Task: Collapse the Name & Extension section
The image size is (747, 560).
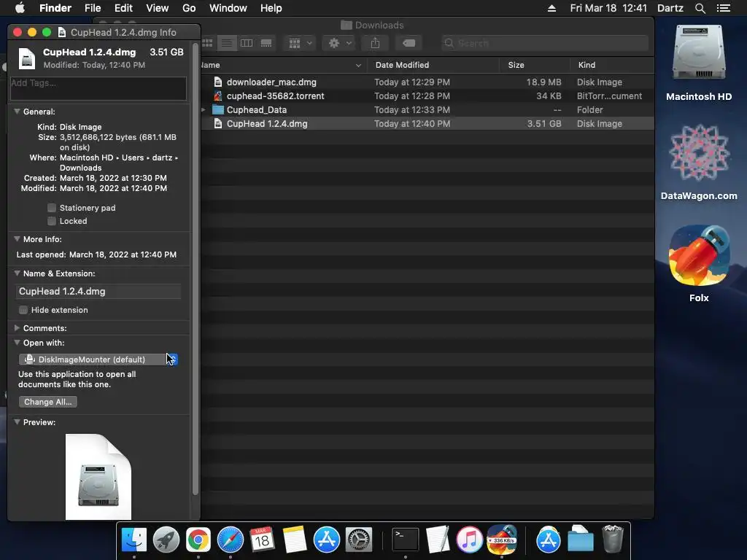Action: point(17,273)
